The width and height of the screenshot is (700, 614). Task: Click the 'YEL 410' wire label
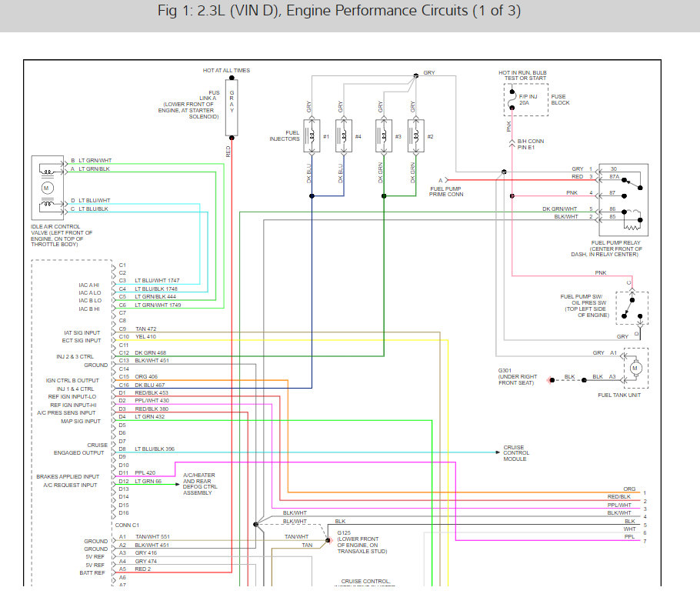coord(145,337)
